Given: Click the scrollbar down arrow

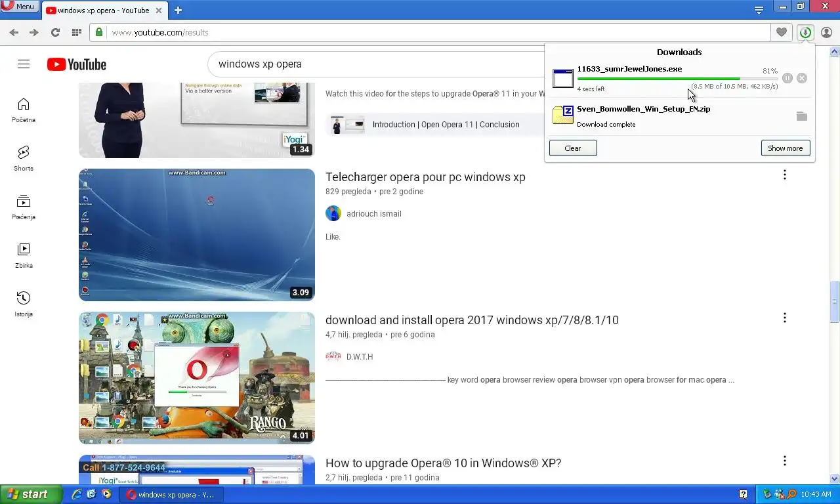Looking at the screenshot, I should click(834, 478).
